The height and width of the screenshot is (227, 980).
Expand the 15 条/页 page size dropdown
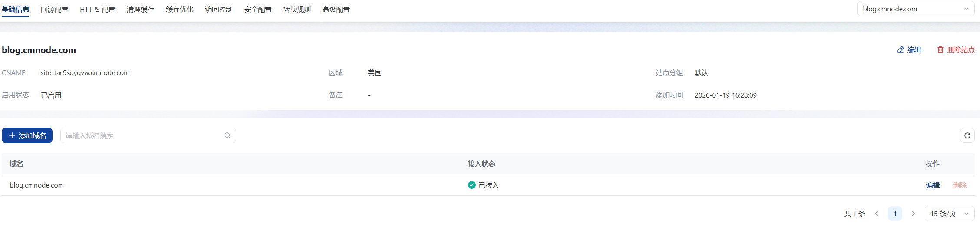click(x=949, y=214)
